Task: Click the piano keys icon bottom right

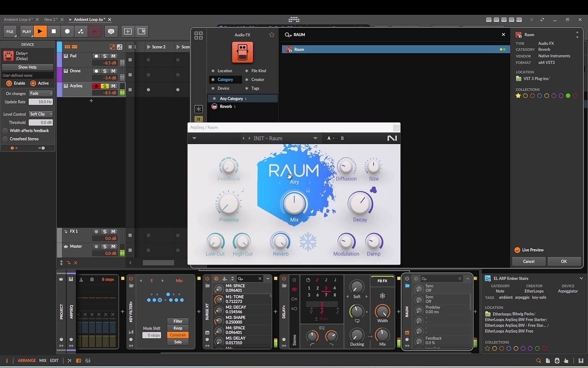Action: click(581, 361)
